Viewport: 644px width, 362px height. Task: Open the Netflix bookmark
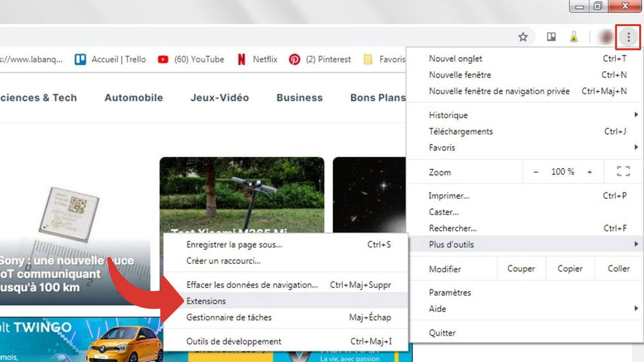(x=258, y=59)
